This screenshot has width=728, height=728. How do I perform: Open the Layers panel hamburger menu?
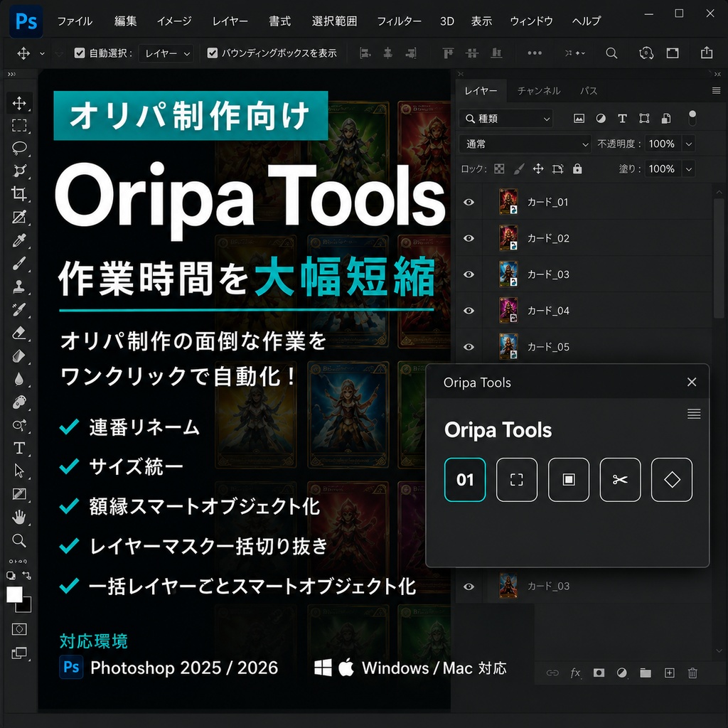tap(716, 90)
